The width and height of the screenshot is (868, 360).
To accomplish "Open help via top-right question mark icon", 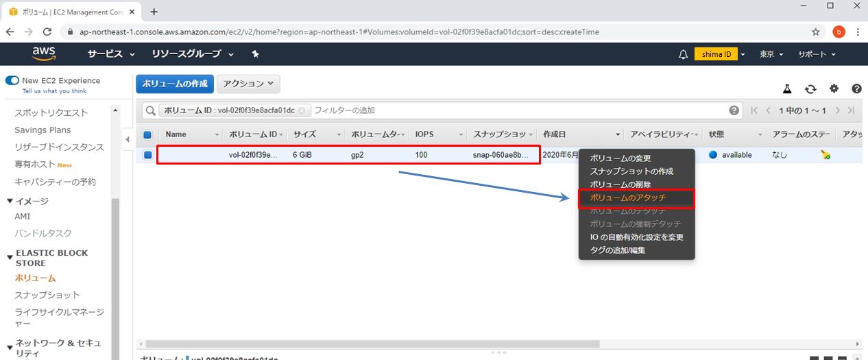I will (x=856, y=89).
